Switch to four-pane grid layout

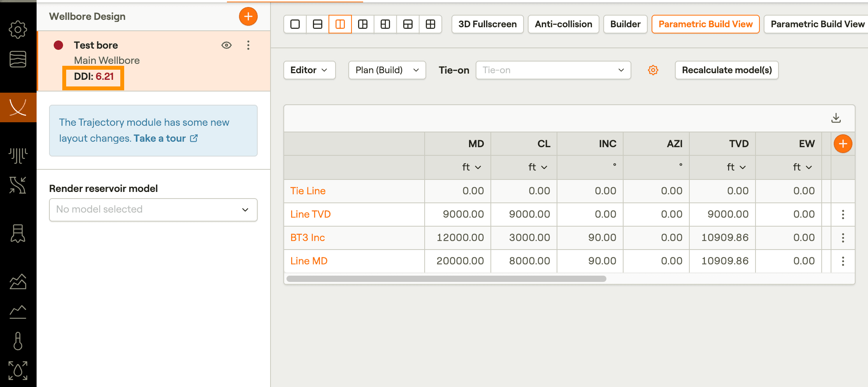pos(430,24)
